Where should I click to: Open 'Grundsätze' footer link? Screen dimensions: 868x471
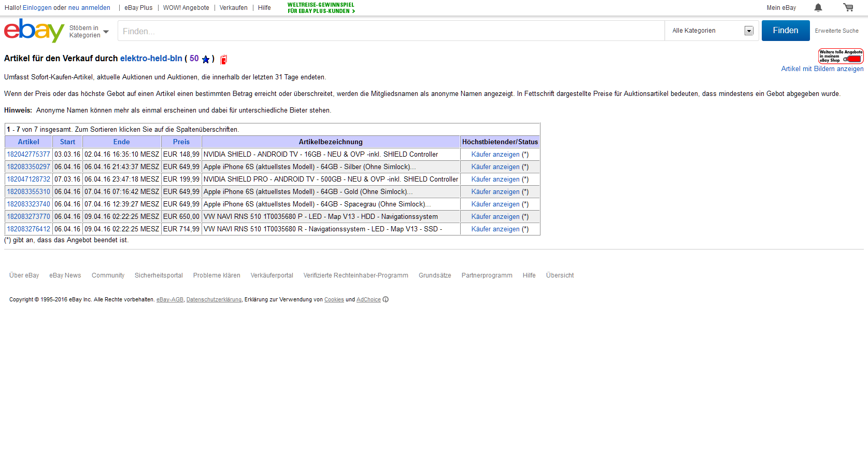[435, 275]
